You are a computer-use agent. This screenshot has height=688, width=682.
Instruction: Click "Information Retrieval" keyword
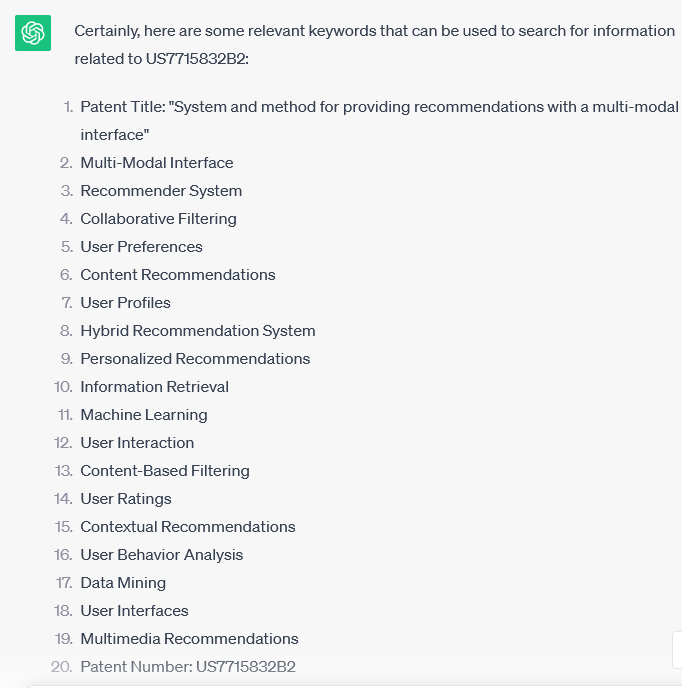(x=154, y=387)
